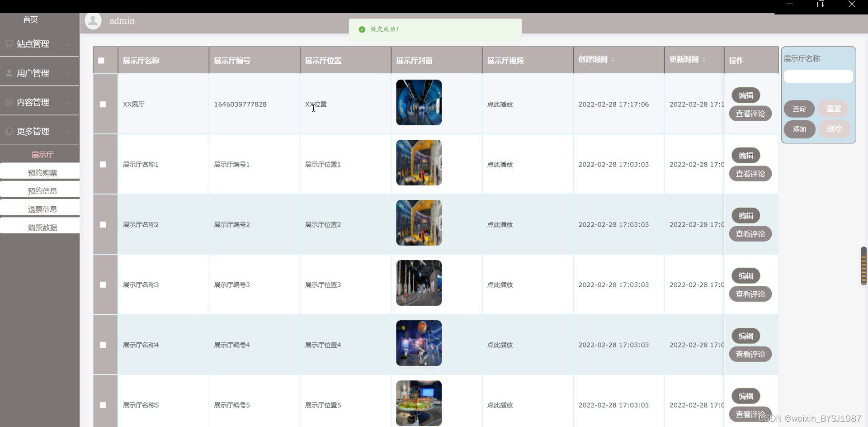
Task: Click 编辑 for the XX展厅 row
Action: [746, 95]
